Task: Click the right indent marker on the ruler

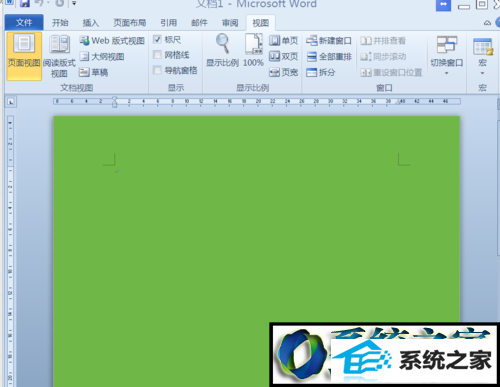Action: click(398, 103)
